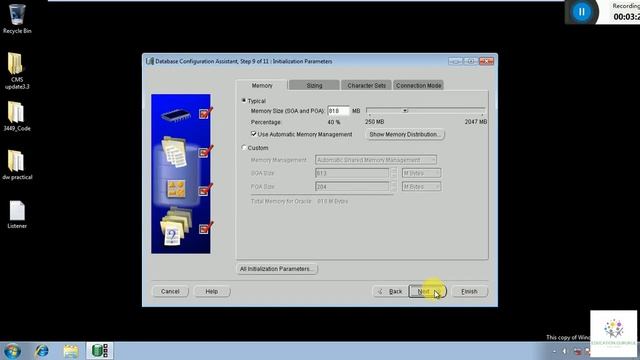Click the SGA Size value field
The image size is (640, 360).
click(352, 173)
